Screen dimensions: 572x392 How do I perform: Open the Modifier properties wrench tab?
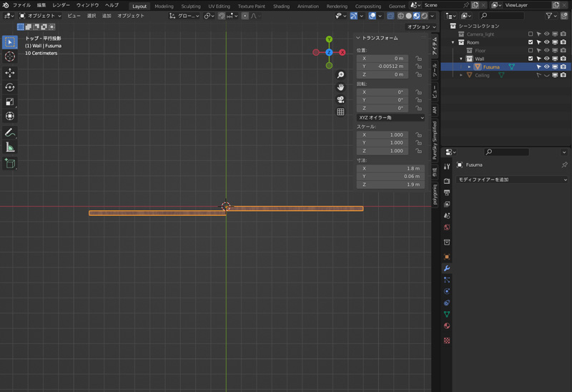coord(447,268)
